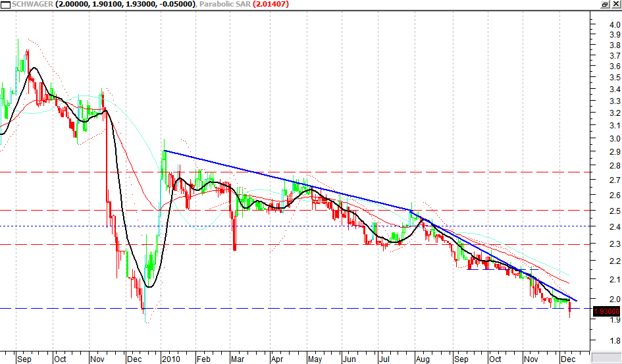
Task: Select the blue dotted horizontal line at 2.4
Action: (295, 226)
